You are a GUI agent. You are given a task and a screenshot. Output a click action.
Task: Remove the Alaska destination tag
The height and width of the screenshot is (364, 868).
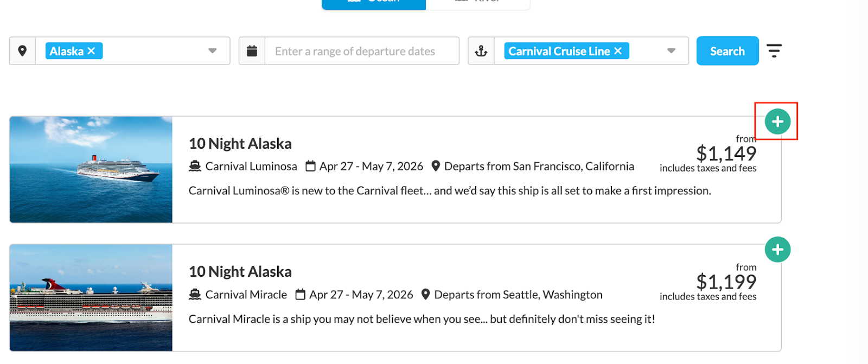pyautogui.click(x=91, y=51)
